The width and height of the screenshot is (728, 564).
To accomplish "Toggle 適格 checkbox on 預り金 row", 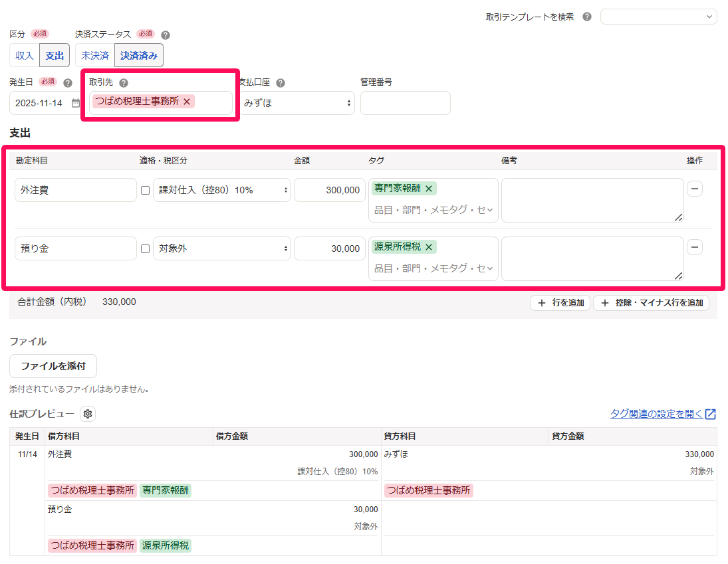I will [146, 249].
